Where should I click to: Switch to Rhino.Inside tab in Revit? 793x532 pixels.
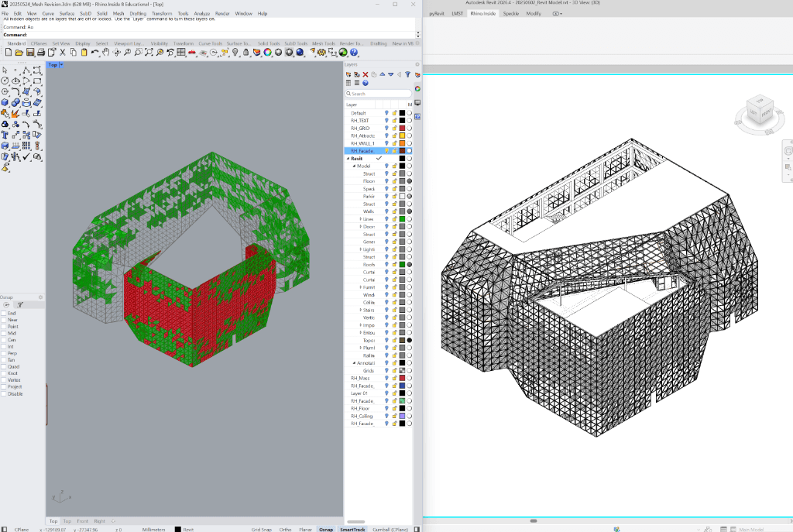point(483,13)
